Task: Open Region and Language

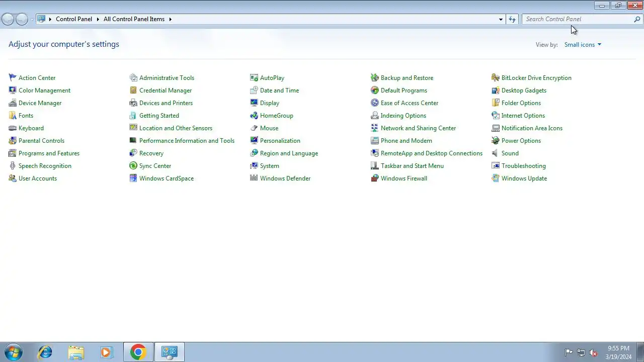Action: pyautogui.click(x=289, y=153)
